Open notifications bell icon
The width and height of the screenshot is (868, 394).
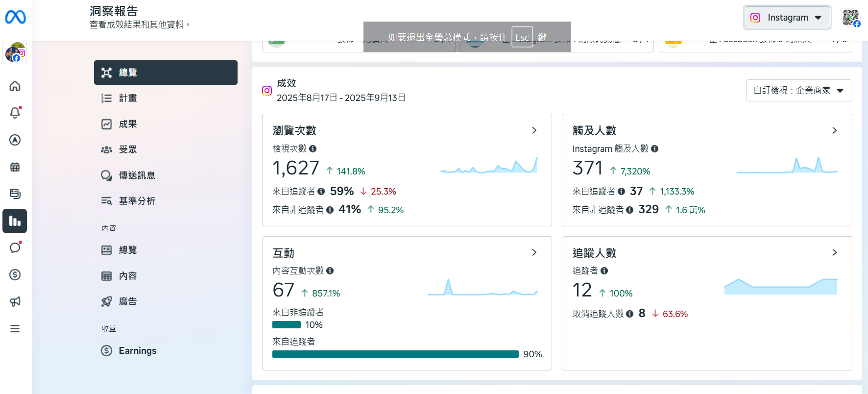click(x=15, y=113)
